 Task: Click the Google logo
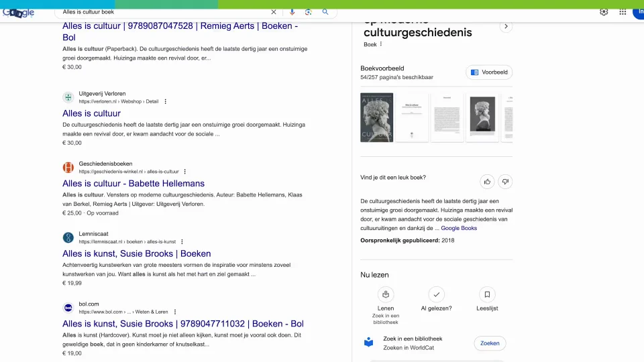19,13
